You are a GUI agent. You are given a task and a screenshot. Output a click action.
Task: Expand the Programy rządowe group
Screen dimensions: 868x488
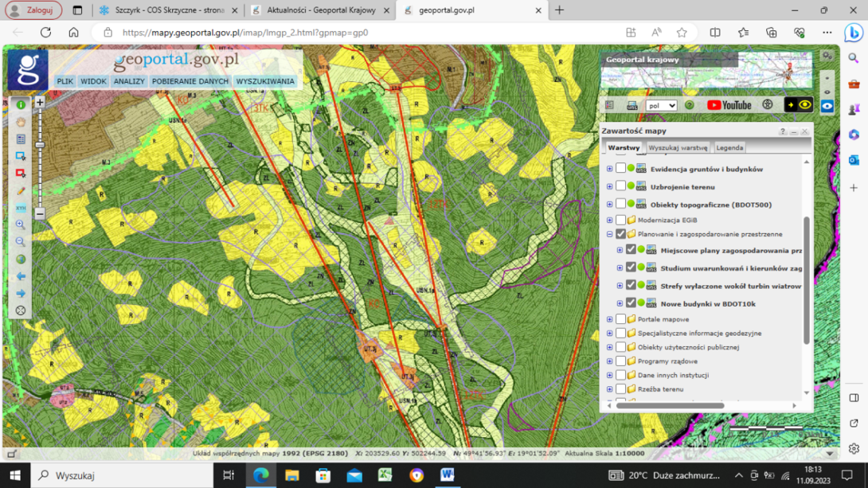(x=609, y=361)
